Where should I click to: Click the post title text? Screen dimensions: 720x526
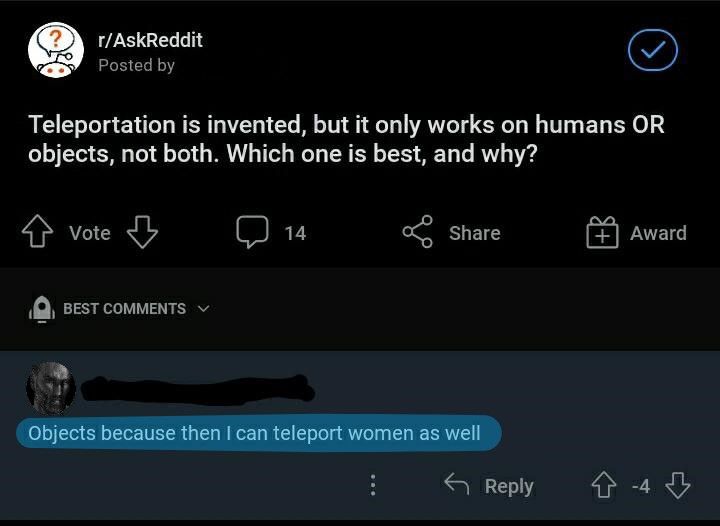tap(346, 141)
